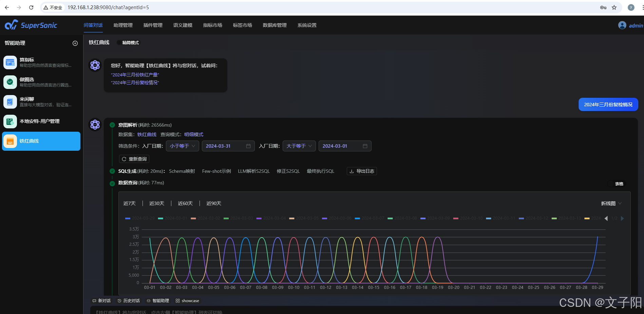Click the bookmark star icon
The height and width of the screenshot is (314, 644).
tap(614, 7)
